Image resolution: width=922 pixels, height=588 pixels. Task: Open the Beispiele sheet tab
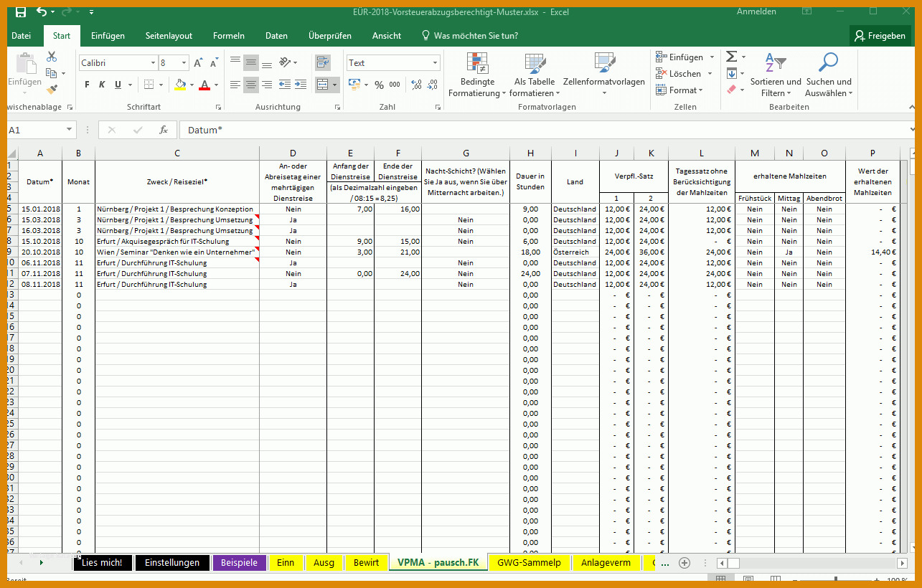240,563
